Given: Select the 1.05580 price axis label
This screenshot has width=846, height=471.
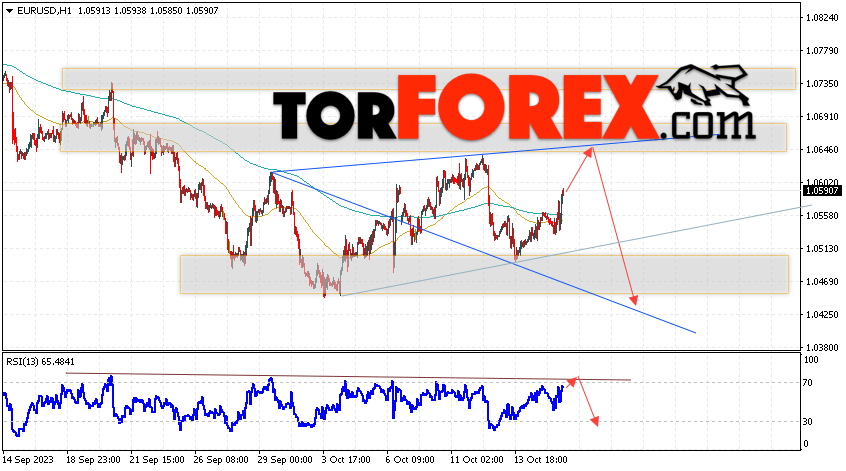Looking at the screenshot, I should [x=822, y=215].
